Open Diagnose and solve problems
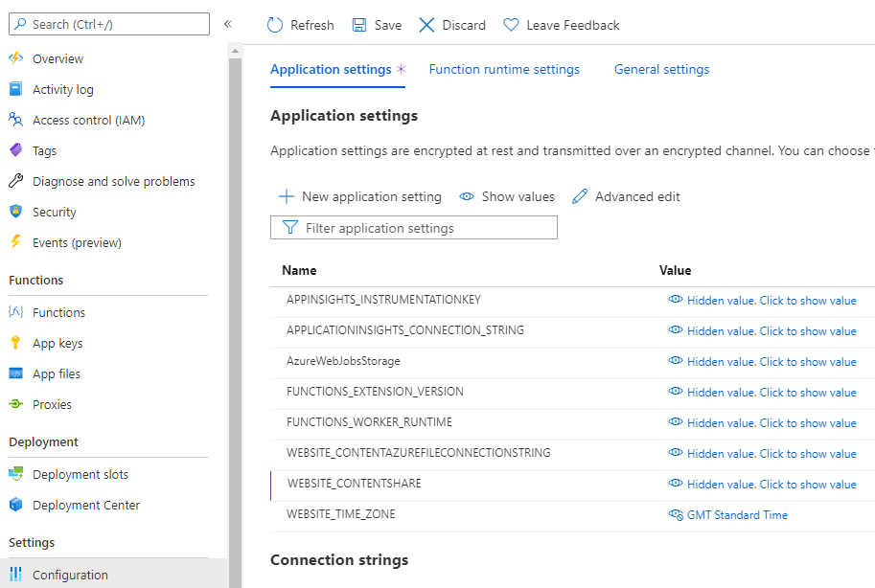The image size is (875, 588). click(x=113, y=181)
